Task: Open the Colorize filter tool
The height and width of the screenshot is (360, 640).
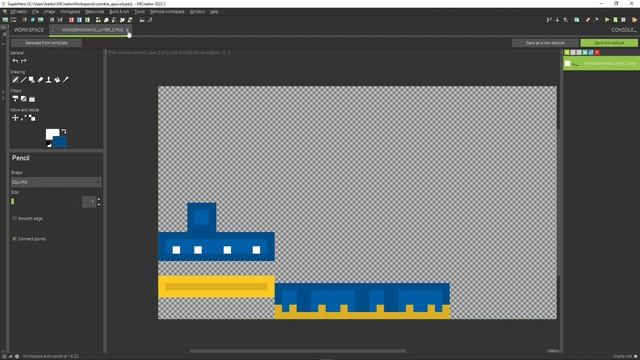Action: point(15,99)
